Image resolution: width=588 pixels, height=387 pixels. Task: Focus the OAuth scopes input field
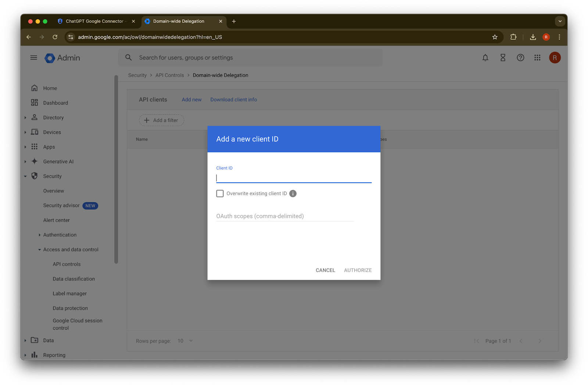click(x=285, y=216)
